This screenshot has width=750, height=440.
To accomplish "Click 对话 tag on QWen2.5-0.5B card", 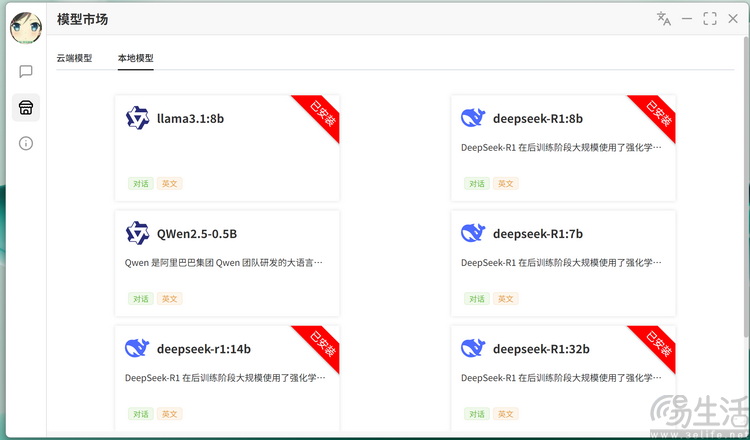I will click(141, 299).
